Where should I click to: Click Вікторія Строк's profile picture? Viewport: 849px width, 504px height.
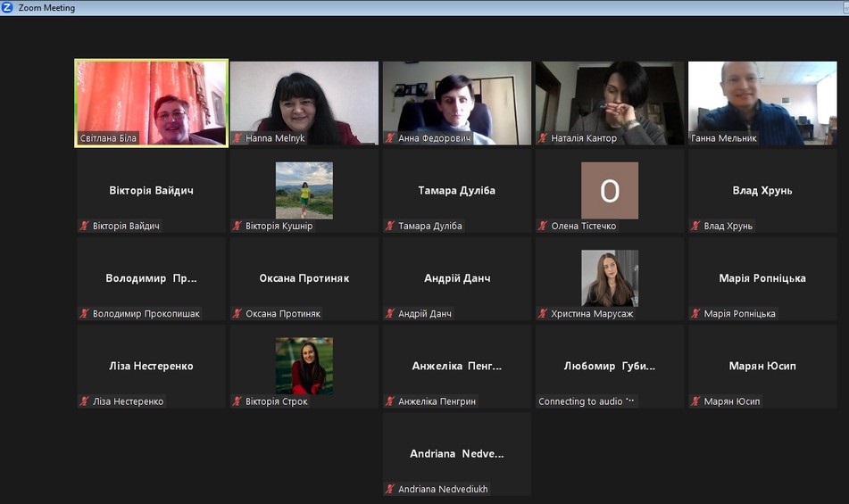click(304, 366)
